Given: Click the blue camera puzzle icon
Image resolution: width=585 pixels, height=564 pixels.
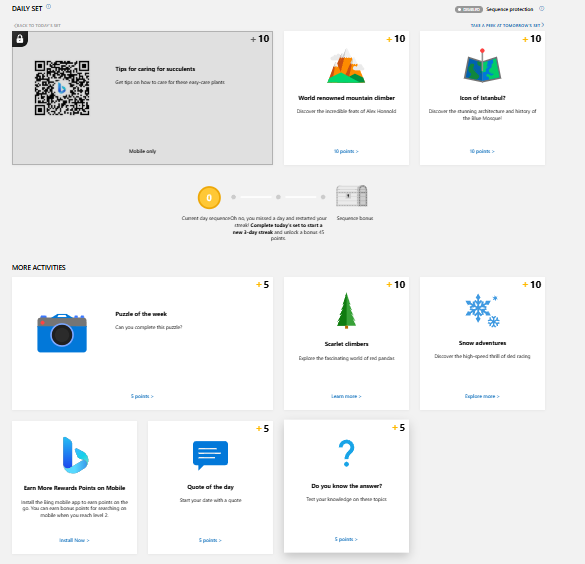Looking at the screenshot, I should [62, 333].
